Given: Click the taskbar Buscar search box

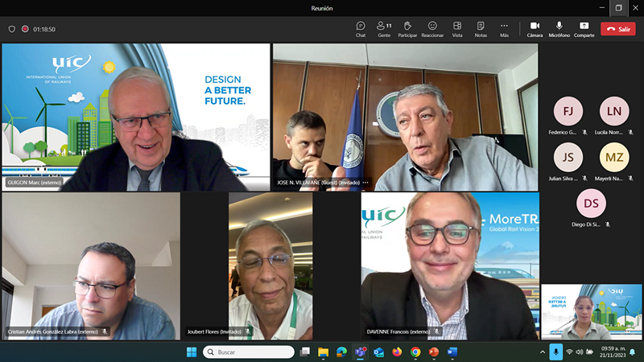Looking at the screenshot, I should coord(249,352).
